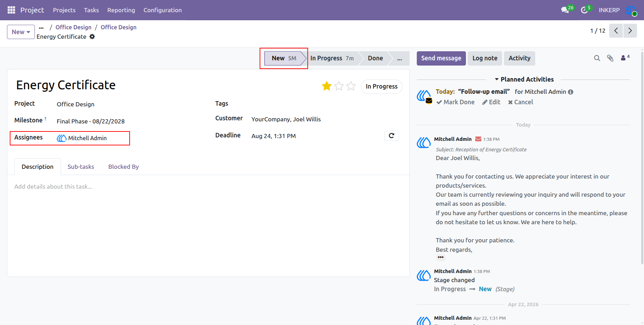Viewport: 644px width, 325px height.
Task: Open the apps grid menu icon
Action: [x=11, y=10]
